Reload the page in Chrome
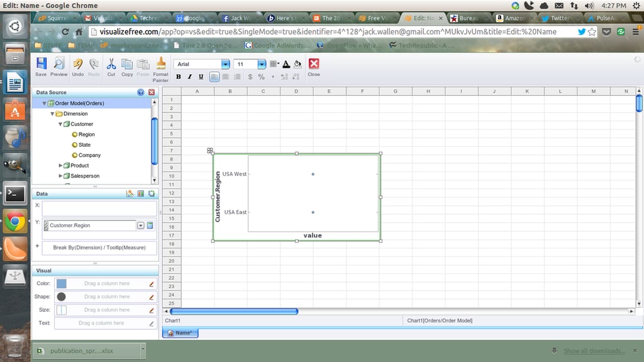 point(65,31)
